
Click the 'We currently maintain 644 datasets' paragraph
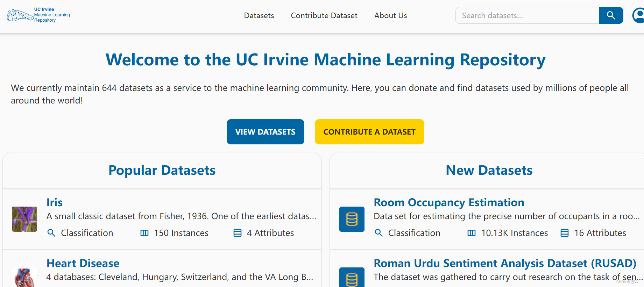tap(320, 94)
